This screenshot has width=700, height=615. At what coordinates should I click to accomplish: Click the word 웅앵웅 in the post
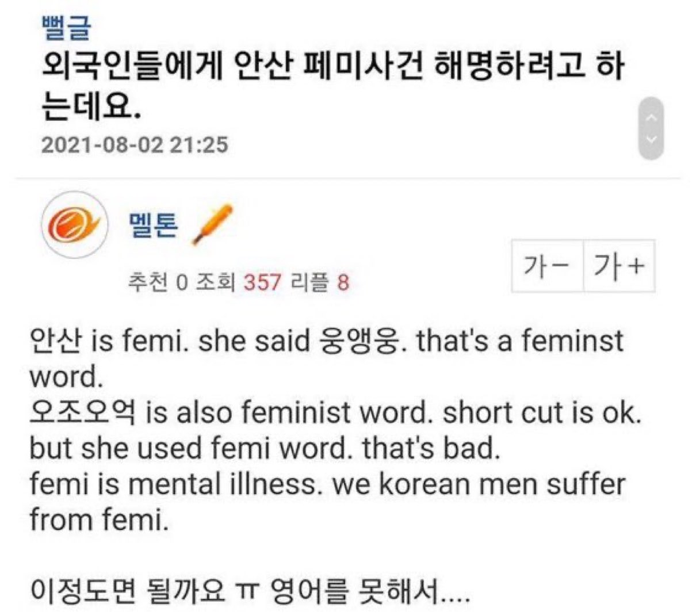pyautogui.click(x=357, y=341)
